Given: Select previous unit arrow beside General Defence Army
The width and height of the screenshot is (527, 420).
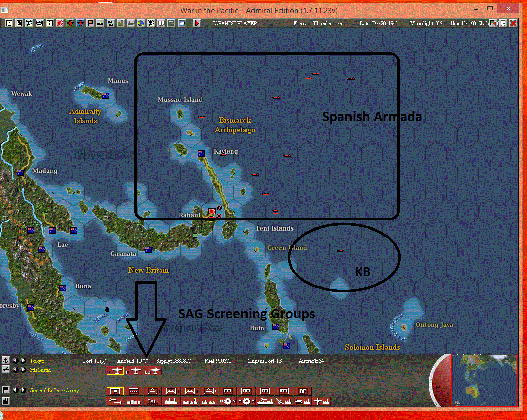Looking at the screenshot, I should (x=15, y=390).
